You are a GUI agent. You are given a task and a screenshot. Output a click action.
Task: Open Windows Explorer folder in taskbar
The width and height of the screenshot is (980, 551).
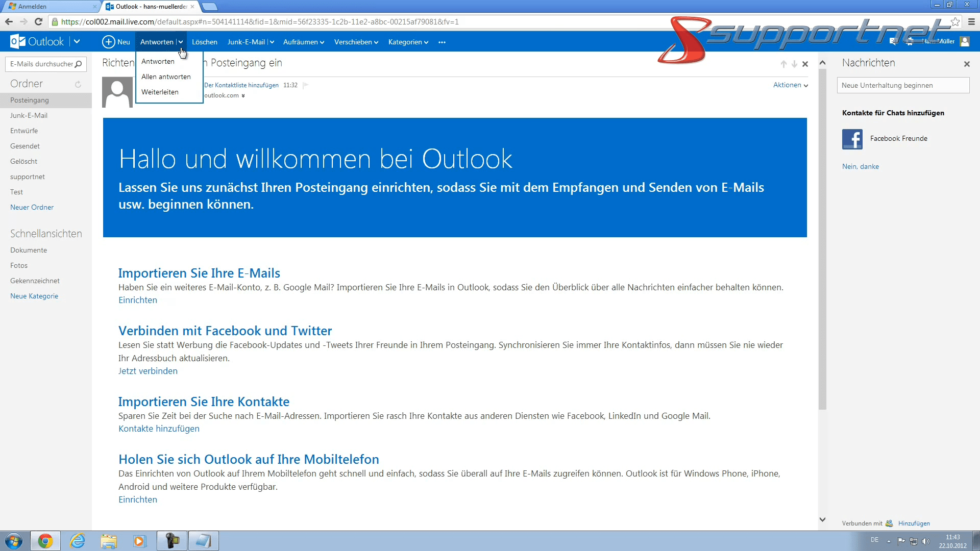(x=109, y=541)
